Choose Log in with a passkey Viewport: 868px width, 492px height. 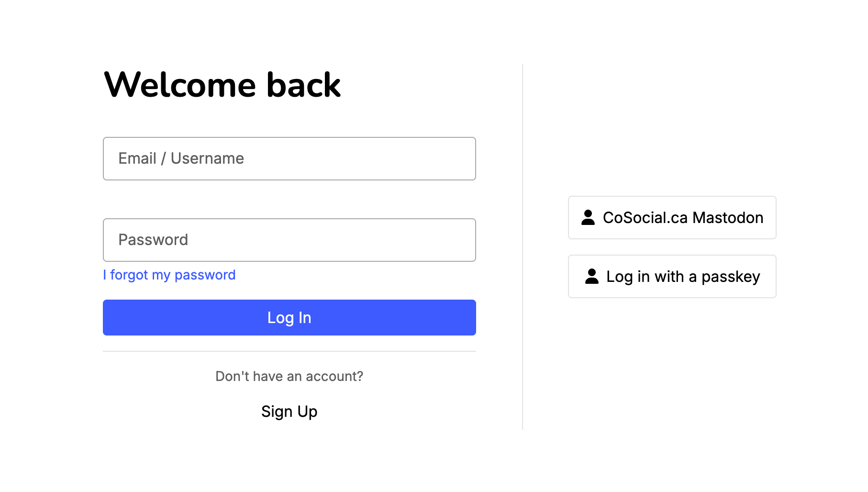point(672,277)
